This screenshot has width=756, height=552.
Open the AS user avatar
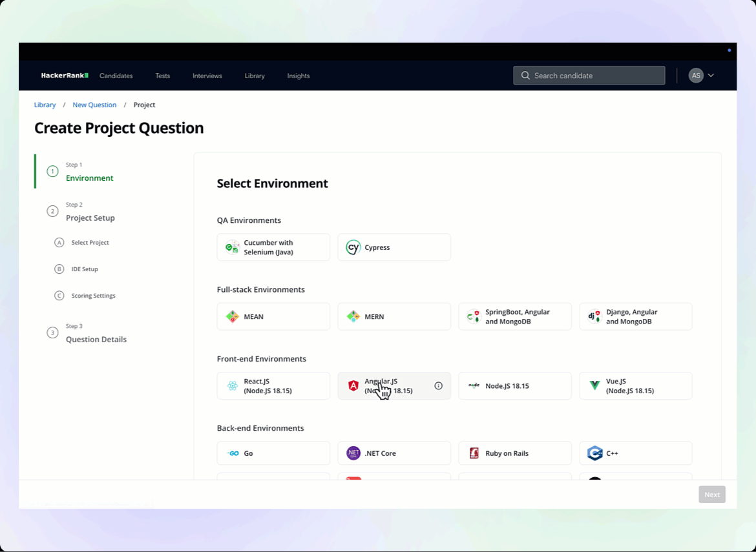(x=696, y=76)
